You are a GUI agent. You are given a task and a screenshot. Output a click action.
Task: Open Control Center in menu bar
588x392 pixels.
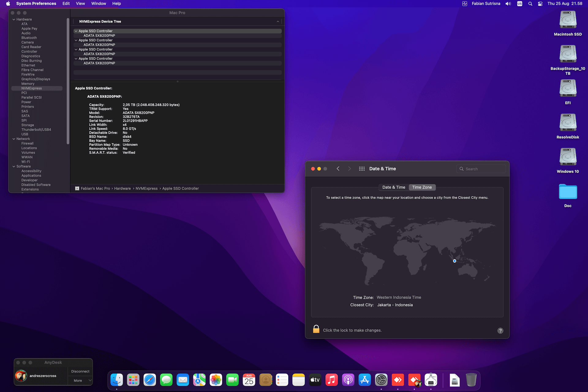coord(540,4)
